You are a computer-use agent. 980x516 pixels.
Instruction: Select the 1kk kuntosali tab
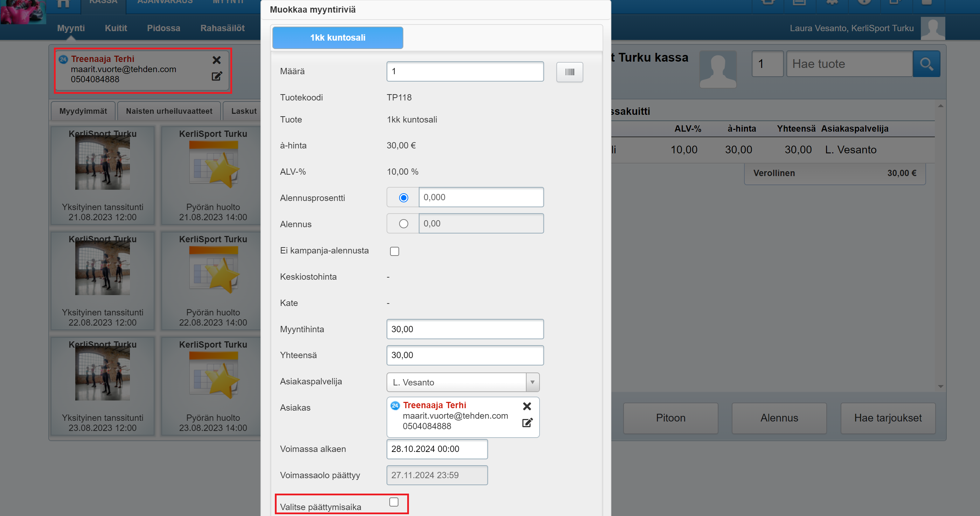coord(338,38)
